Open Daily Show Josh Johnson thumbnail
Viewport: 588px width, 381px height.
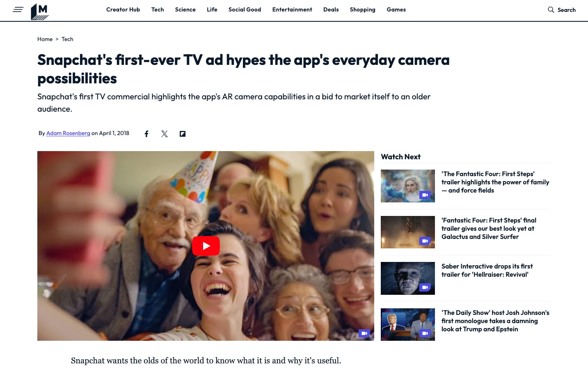pyautogui.click(x=408, y=324)
